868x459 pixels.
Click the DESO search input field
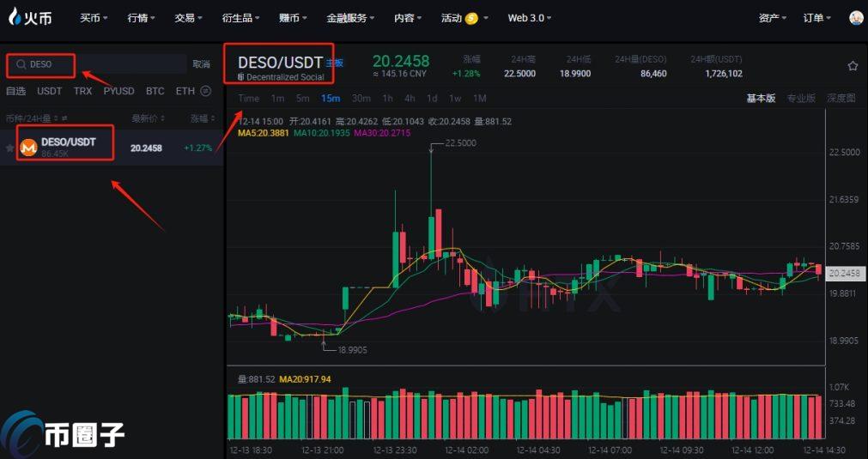pyautogui.click(x=97, y=64)
